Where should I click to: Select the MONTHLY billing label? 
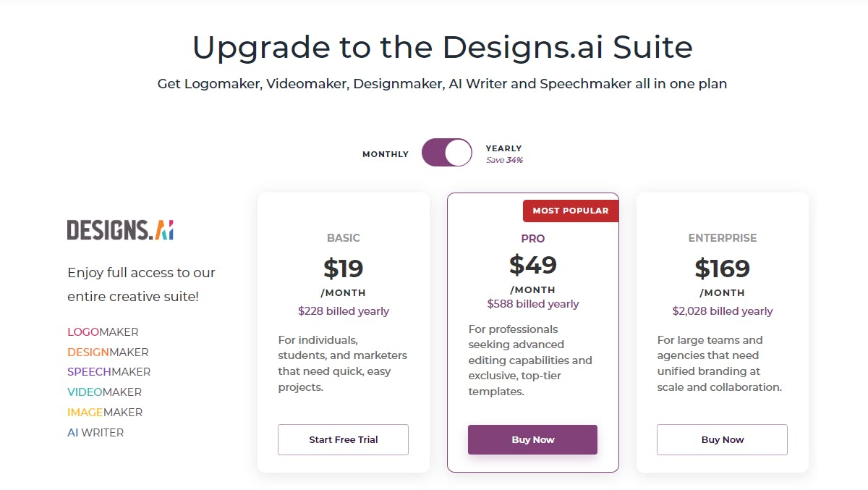pyautogui.click(x=385, y=154)
